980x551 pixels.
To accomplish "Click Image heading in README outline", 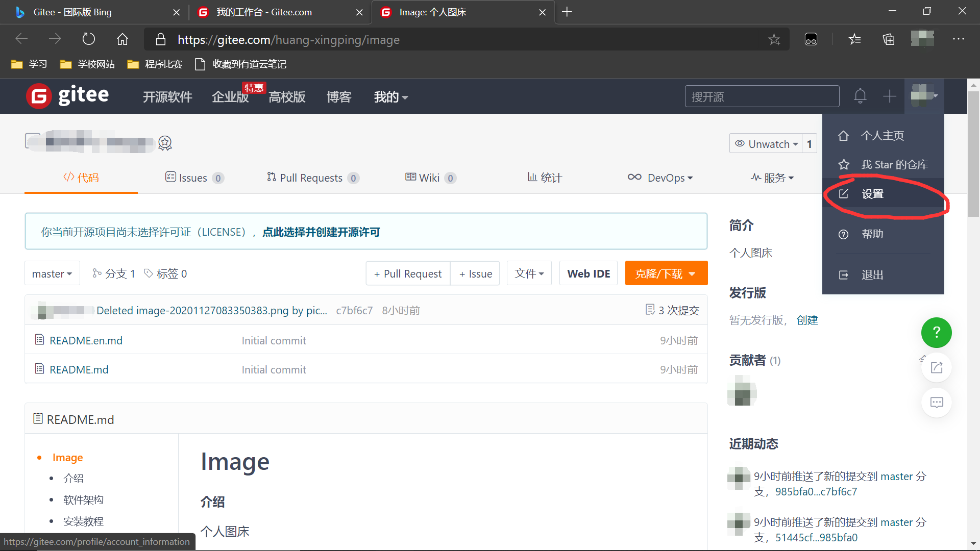I will (67, 457).
